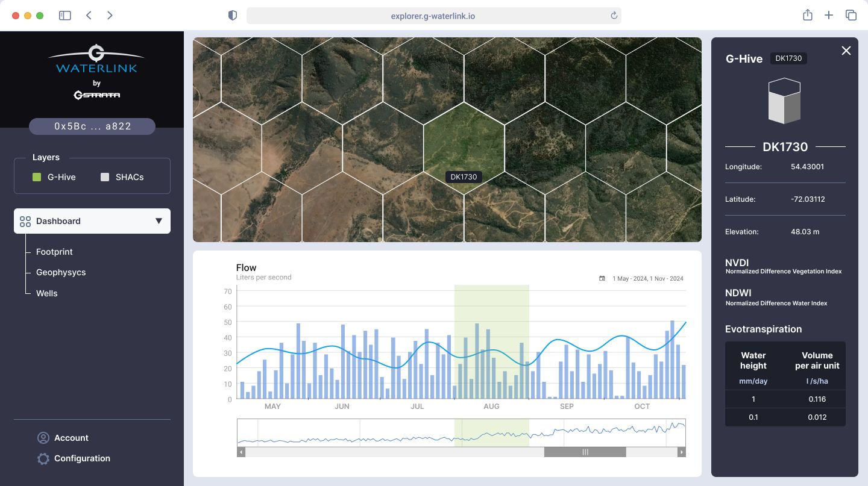
Task: Open a new tab with the plus icon
Action: tap(829, 16)
